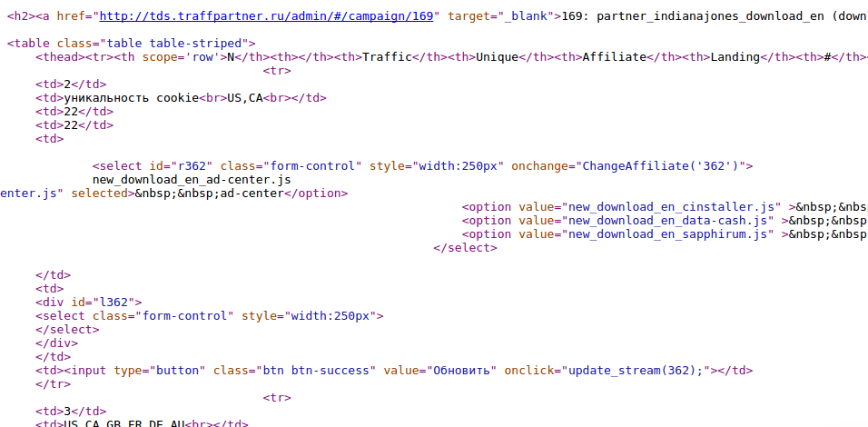Click option value 'new_download_en_data-cash.js'
The image size is (868, 427).
coord(667,221)
